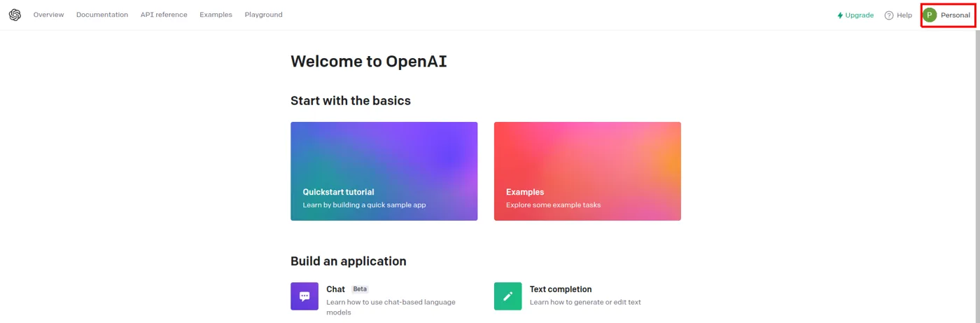
Task: Click the Help question mark icon
Action: point(889,15)
